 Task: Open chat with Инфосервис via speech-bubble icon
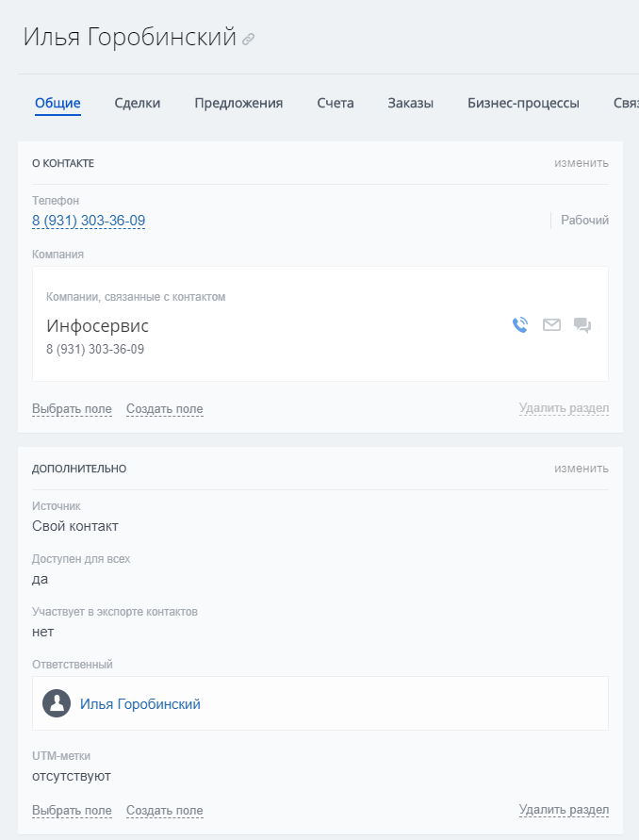click(x=582, y=325)
